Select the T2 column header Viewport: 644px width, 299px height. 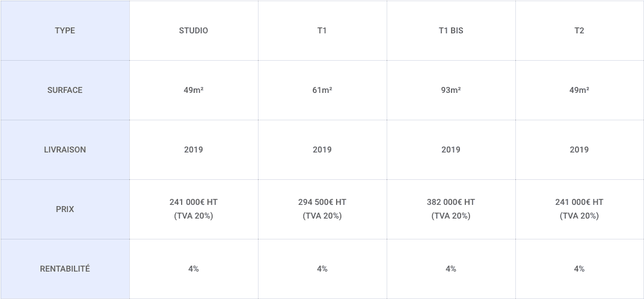pyautogui.click(x=580, y=30)
